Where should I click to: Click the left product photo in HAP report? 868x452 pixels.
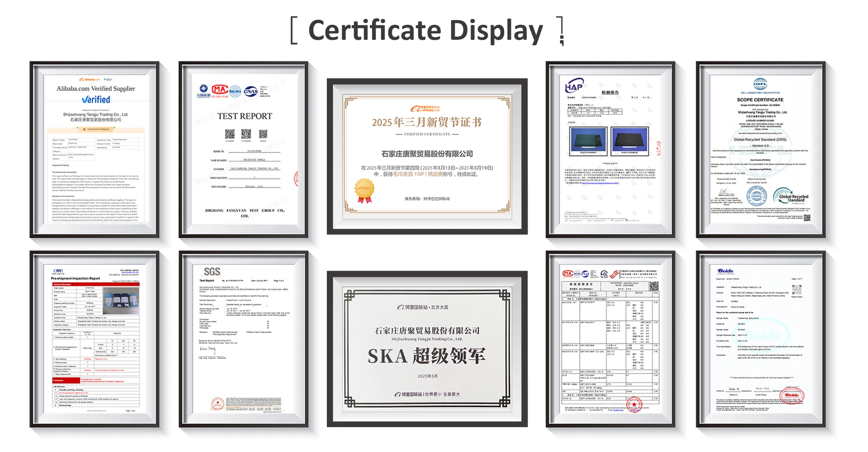coord(588,141)
